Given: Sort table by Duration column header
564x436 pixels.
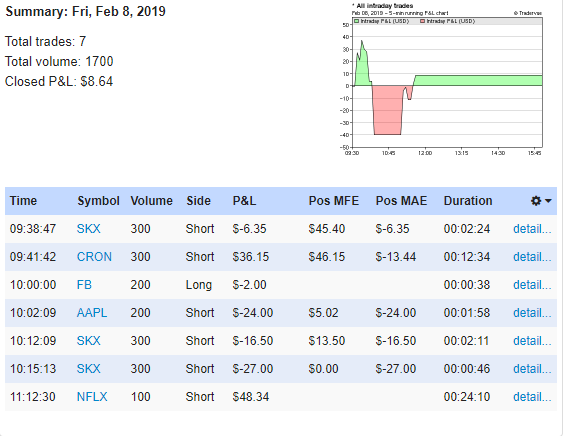Looking at the screenshot, I should (468, 201).
